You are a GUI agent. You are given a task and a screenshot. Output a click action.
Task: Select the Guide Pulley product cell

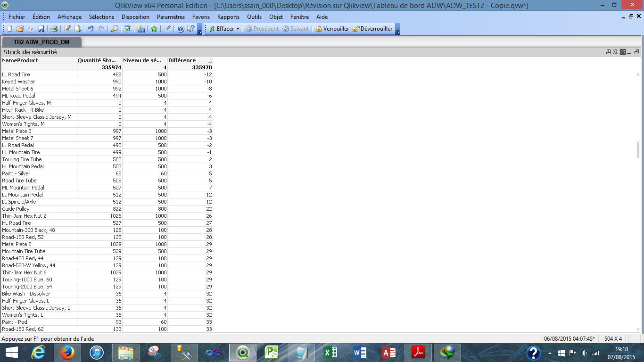point(39,209)
